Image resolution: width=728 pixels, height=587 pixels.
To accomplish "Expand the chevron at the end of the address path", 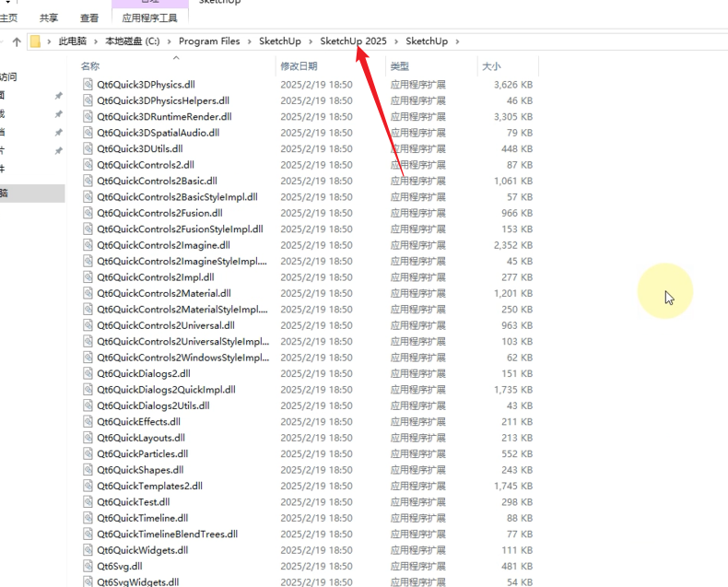I will click(457, 41).
